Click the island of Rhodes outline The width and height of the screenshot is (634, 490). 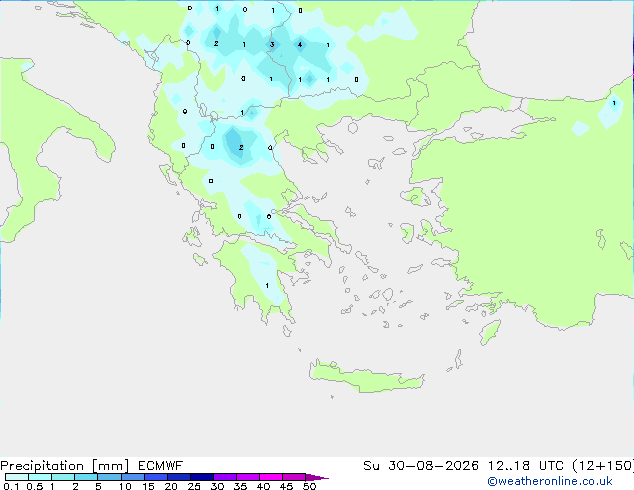(x=490, y=332)
